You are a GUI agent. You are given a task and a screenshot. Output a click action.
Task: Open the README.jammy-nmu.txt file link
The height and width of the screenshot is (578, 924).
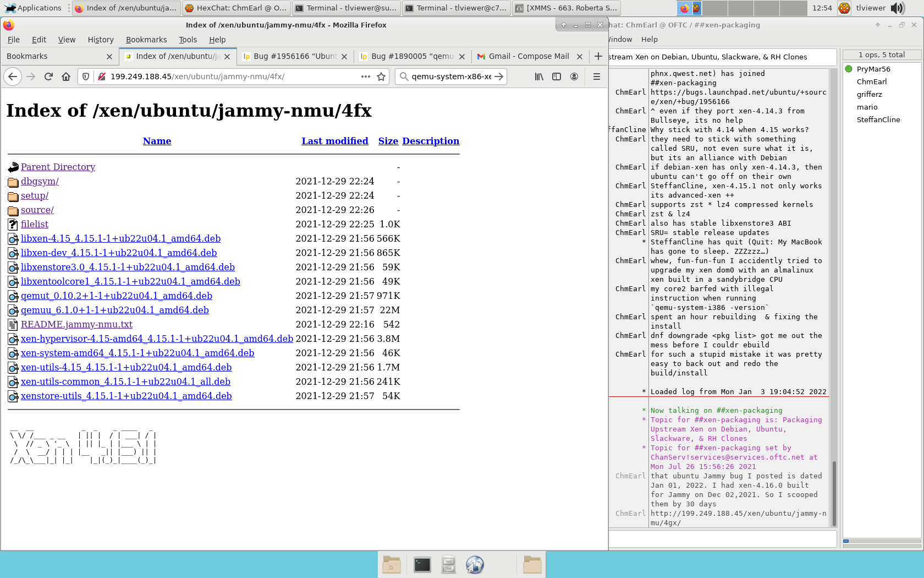(x=76, y=324)
